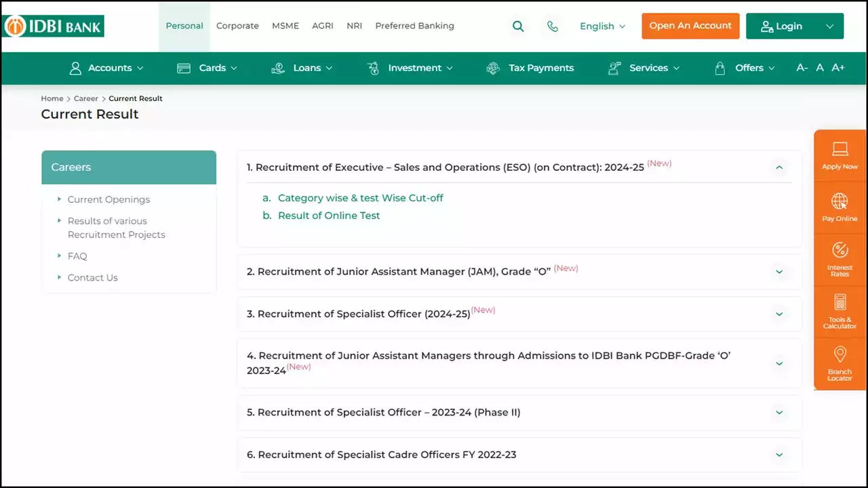Open Category wise & test Wise Cut-off link
The height and width of the screenshot is (488, 868).
point(361,198)
